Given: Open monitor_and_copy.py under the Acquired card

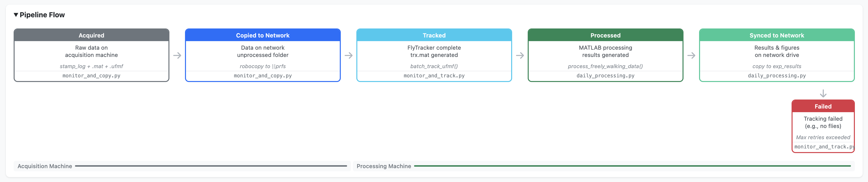Looking at the screenshot, I should pyautogui.click(x=91, y=76).
